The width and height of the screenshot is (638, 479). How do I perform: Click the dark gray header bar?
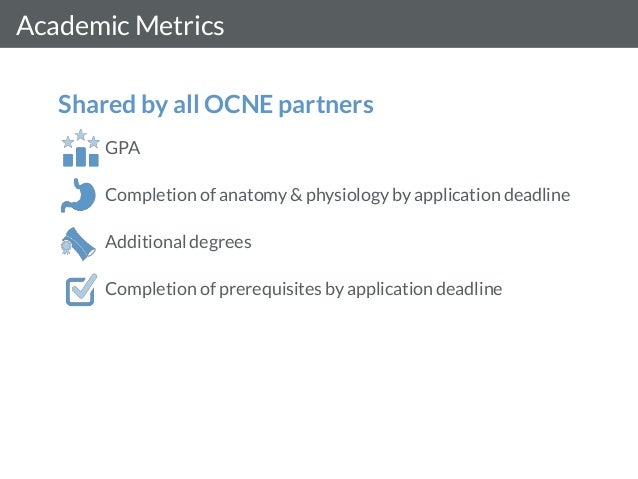(x=319, y=24)
